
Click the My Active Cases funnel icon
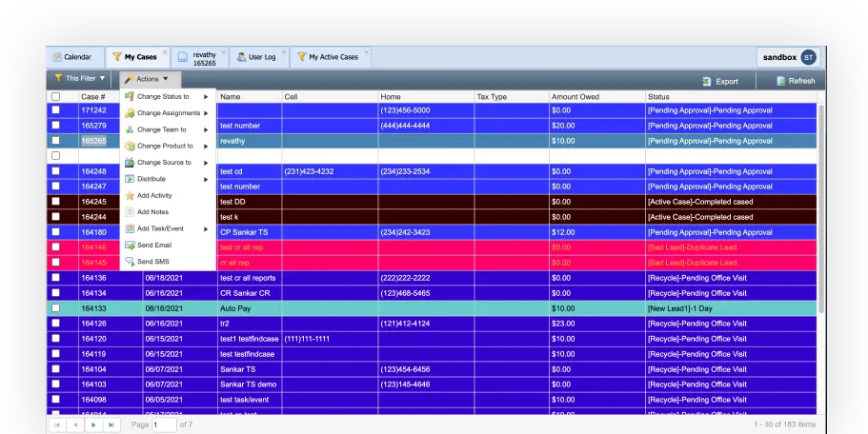(302, 57)
